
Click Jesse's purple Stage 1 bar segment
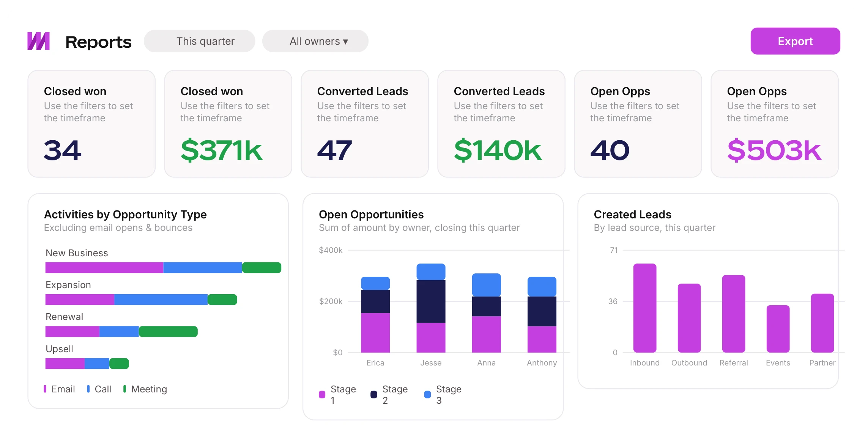pos(431,338)
